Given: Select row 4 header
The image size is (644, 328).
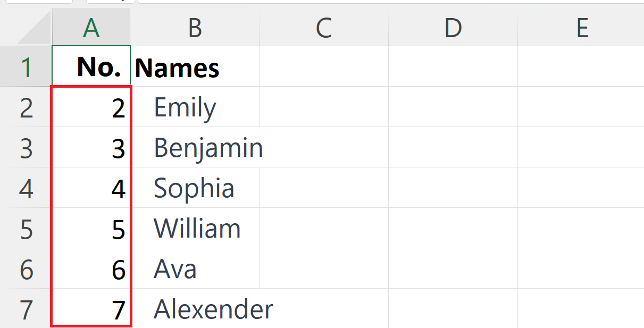Looking at the screenshot, I should point(26,188).
